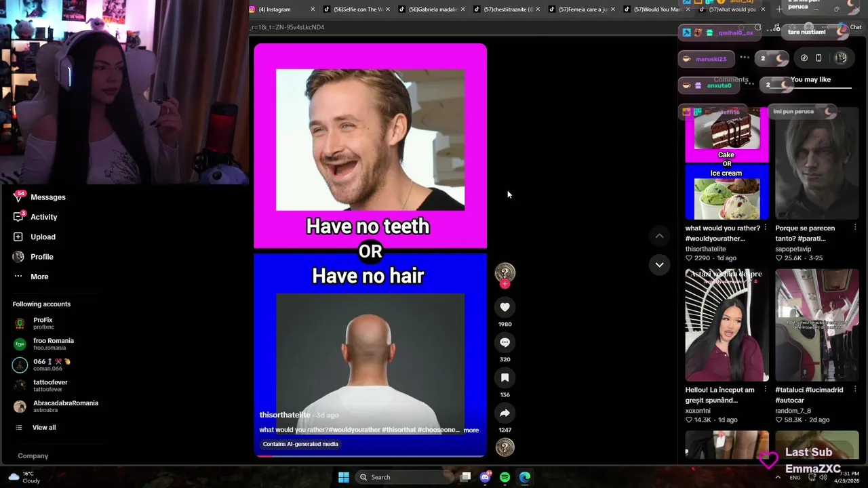The width and height of the screenshot is (868, 488).
Task: Open Porque se parecen tanto video thumbnail
Action: [x=816, y=163]
